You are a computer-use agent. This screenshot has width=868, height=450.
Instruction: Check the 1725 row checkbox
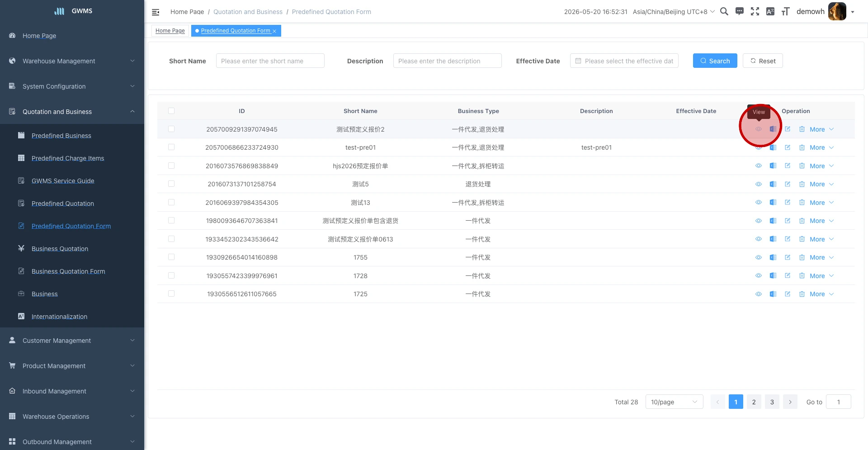[171, 294]
